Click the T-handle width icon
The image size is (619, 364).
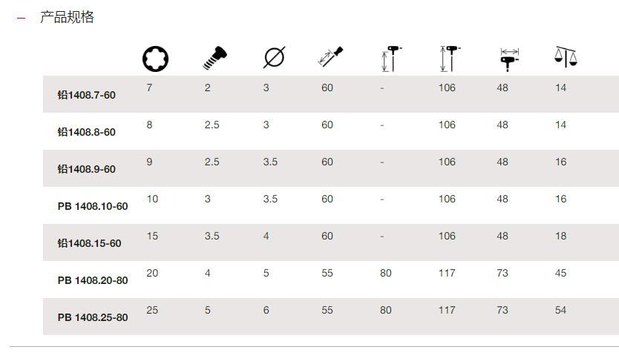[x=509, y=59]
